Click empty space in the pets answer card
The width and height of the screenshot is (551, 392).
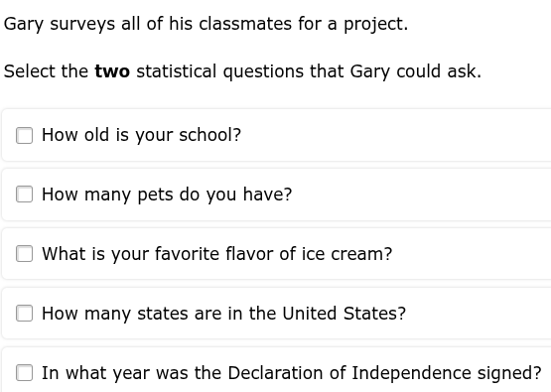422,195
